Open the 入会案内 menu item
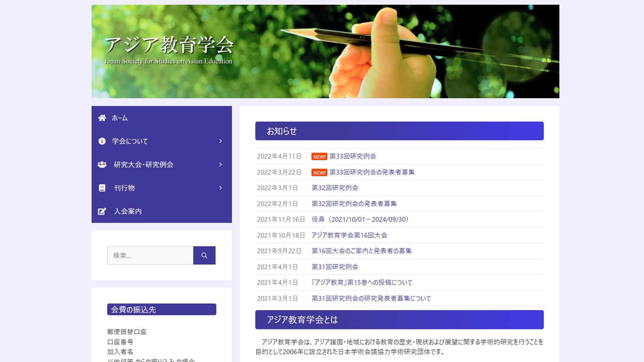Screen dimensions: 644x362 [x=128, y=211]
